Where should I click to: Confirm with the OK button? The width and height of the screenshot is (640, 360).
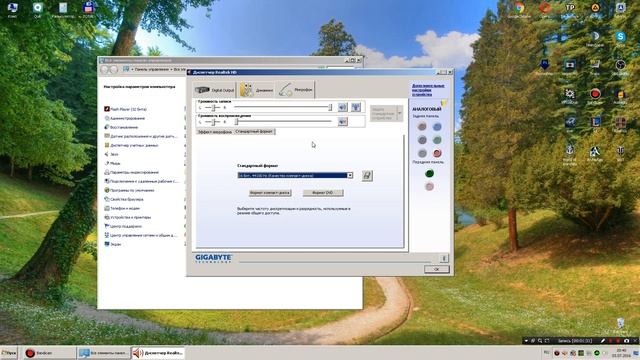click(436, 269)
